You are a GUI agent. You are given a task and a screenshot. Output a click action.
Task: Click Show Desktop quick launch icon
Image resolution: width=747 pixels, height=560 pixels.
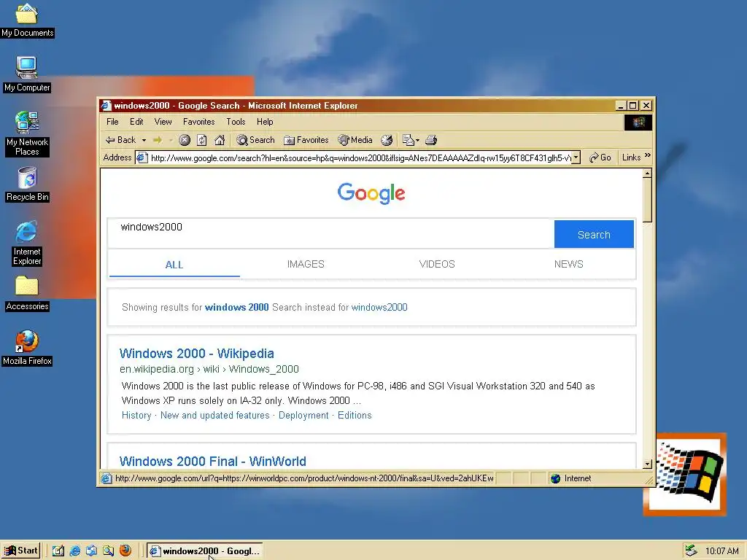pyautogui.click(x=58, y=551)
